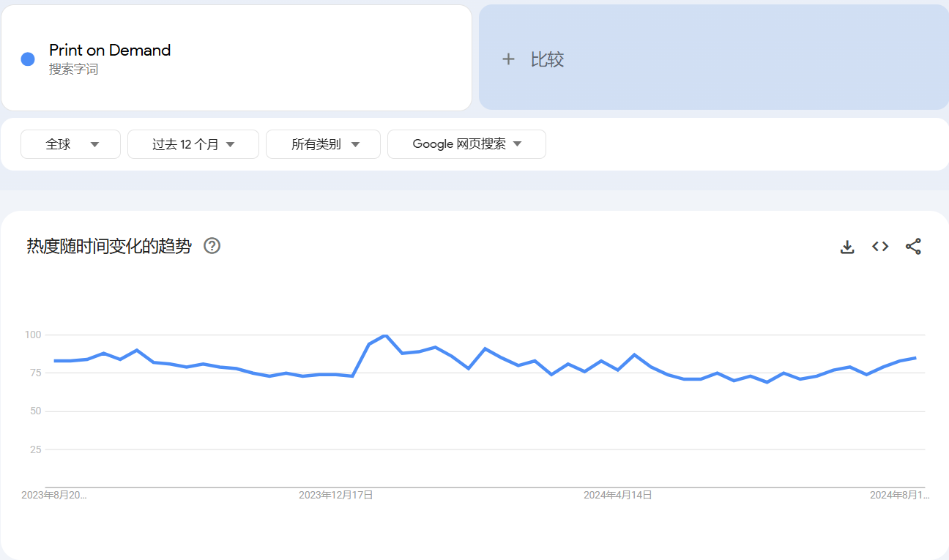Click the 100 value on the y-axis

coord(33,335)
